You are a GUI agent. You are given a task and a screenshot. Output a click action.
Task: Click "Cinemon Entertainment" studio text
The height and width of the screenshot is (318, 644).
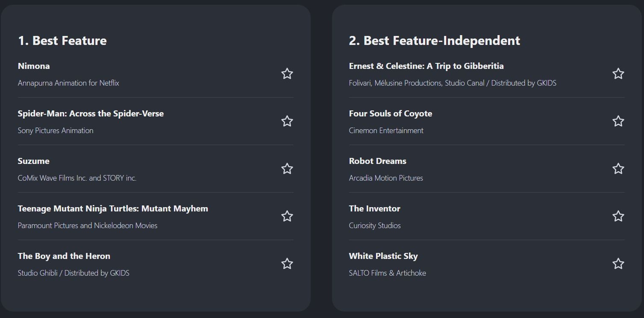pyautogui.click(x=386, y=131)
